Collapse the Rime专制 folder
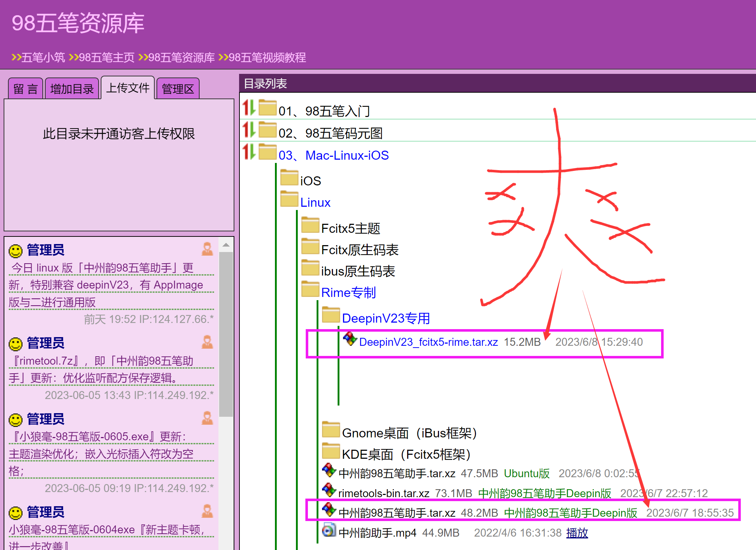Screen dimensions: 756x550 point(348,293)
